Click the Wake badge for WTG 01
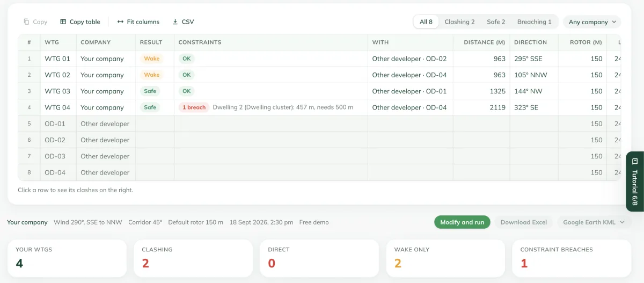 click(x=152, y=59)
